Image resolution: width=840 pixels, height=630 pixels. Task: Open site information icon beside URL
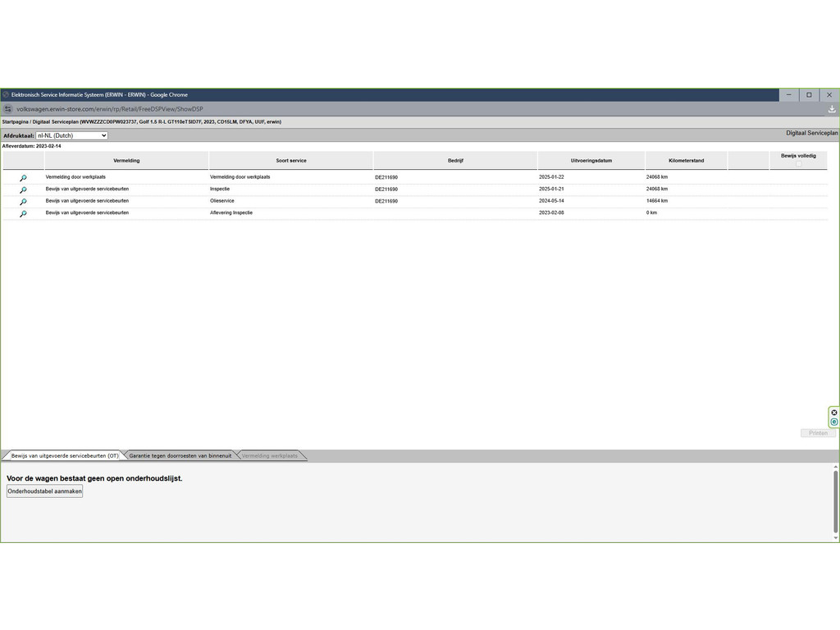(x=8, y=109)
